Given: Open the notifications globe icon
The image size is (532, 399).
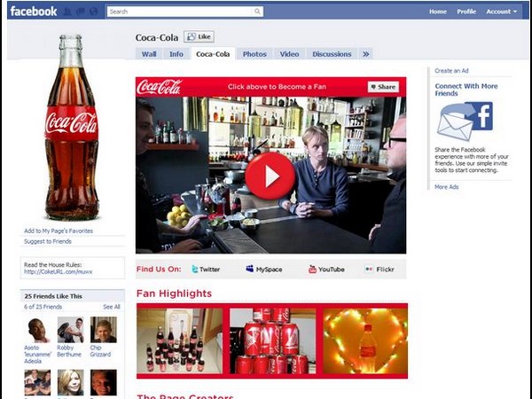Looking at the screenshot, I should 92,12.
